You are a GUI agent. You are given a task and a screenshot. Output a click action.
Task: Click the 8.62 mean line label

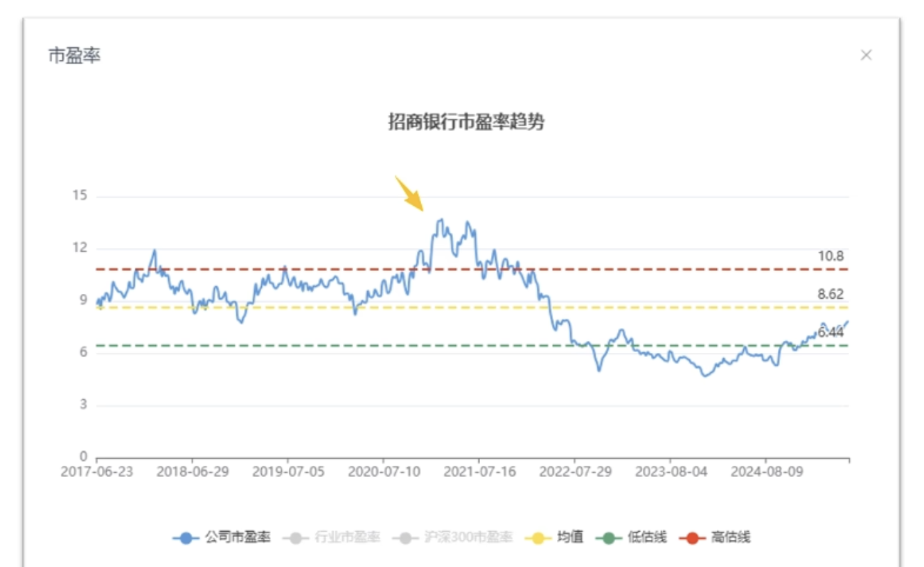point(830,295)
